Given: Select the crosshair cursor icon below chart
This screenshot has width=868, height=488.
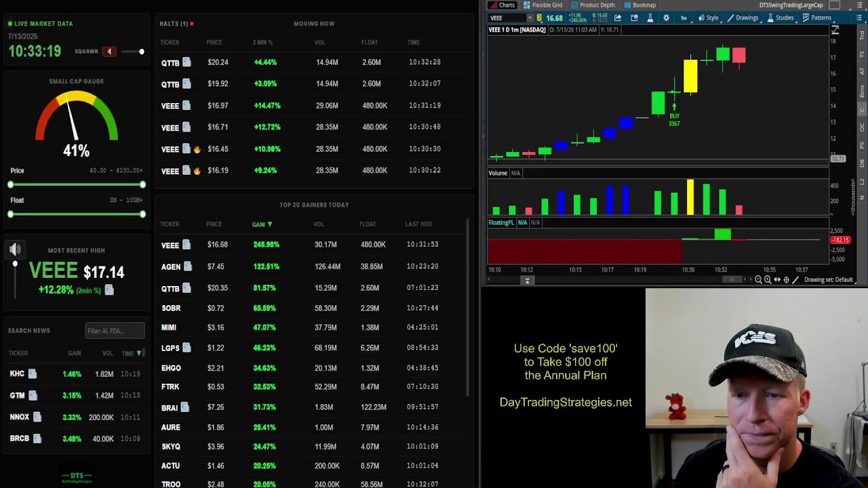Looking at the screenshot, I should [x=787, y=279].
